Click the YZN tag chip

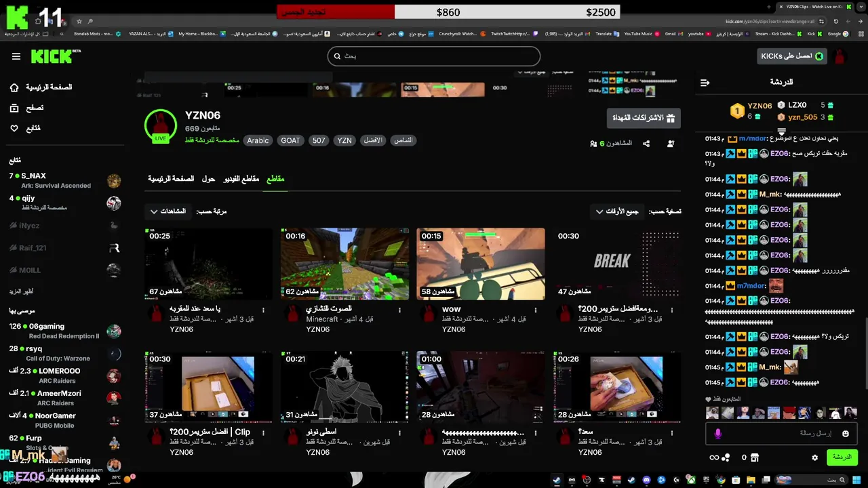344,141
